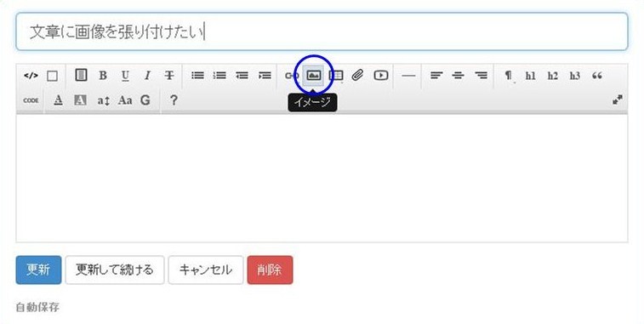Insert horizontal rule line
Image resolution: width=644 pixels, height=324 pixels.
click(x=408, y=76)
